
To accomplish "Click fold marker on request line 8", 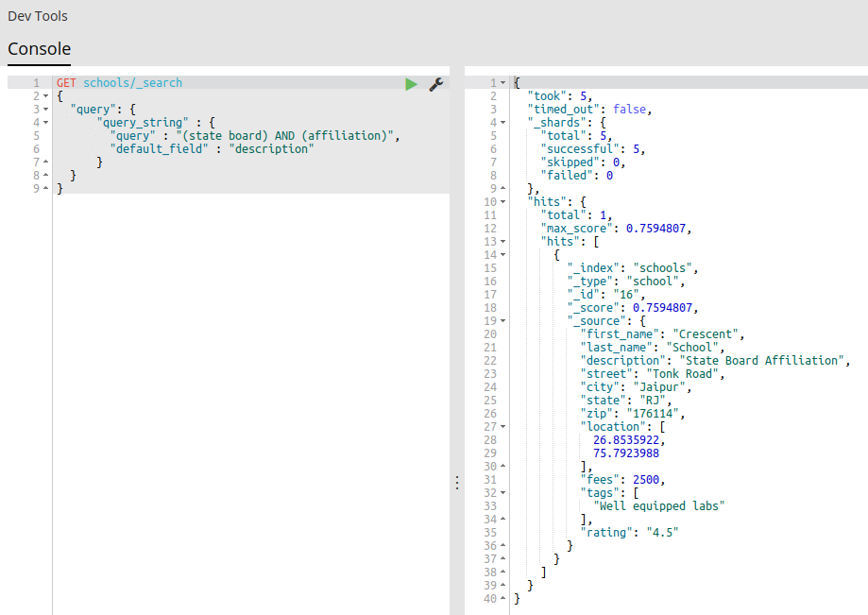I will click(46, 176).
